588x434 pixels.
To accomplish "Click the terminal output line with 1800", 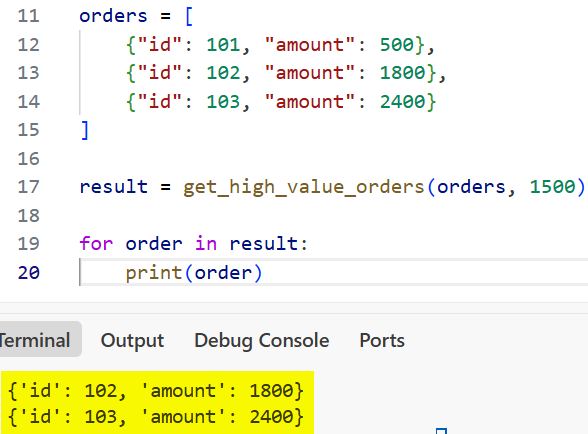I will [x=156, y=391].
